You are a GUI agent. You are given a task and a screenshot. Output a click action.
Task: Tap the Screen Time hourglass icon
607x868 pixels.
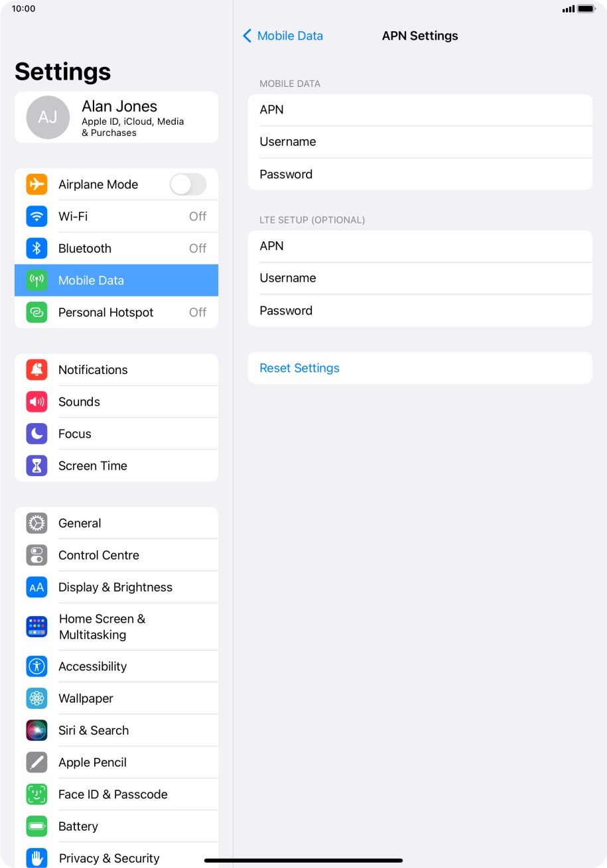[36, 465]
